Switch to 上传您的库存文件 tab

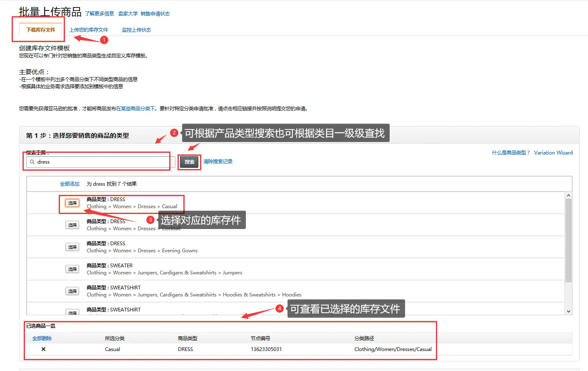[88, 30]
